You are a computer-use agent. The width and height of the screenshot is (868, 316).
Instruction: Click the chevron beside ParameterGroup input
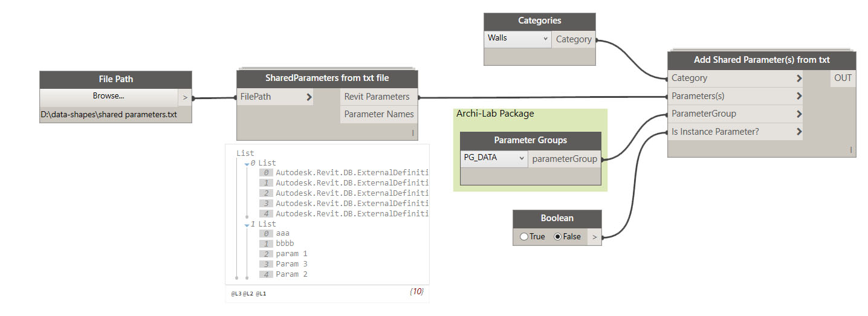(x=799, y=114)
